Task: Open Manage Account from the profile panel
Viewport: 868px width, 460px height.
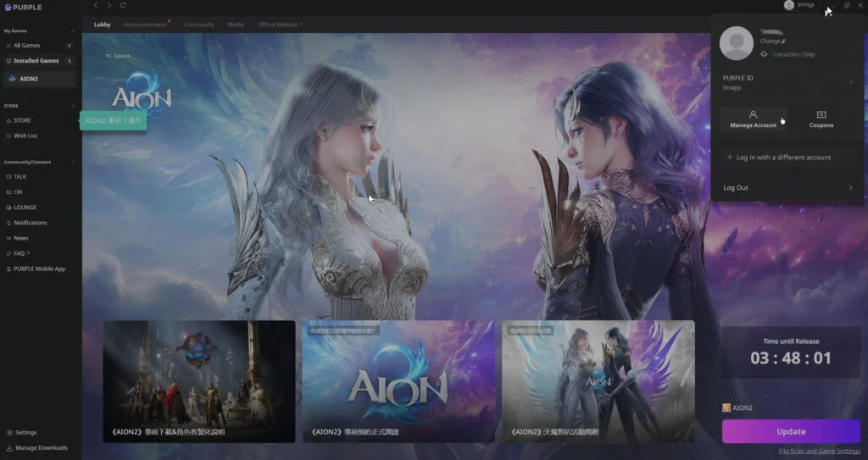Action: tap(753, 119)
